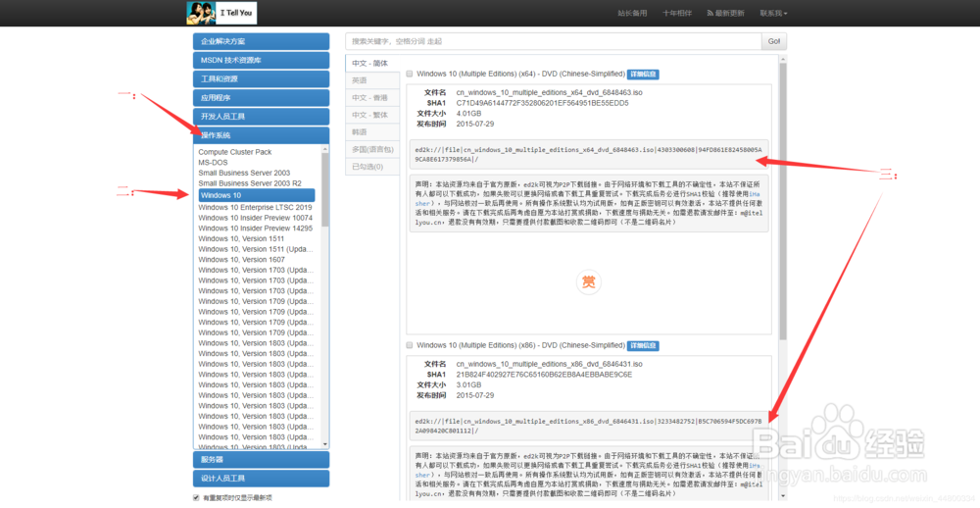Click 详细信息 for the x64 DVD
Screen dimensions: 980x508
tap(643, 74)
